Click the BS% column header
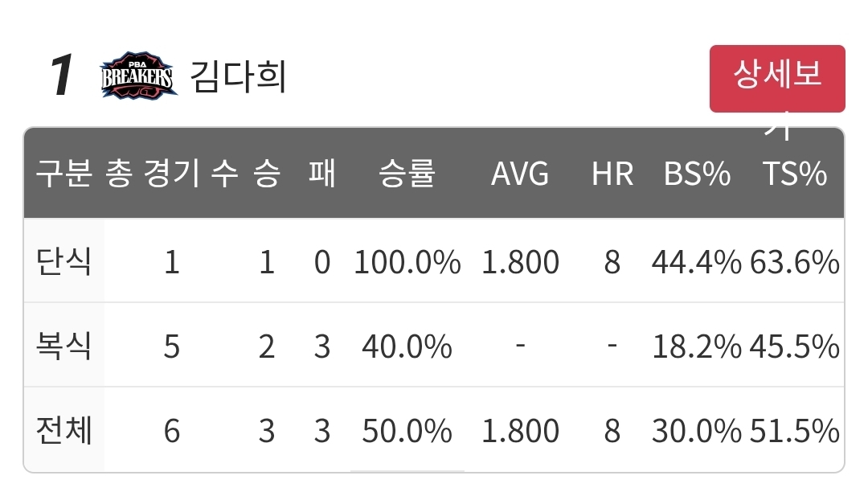The image size is (868, 496). click(697, 174)
